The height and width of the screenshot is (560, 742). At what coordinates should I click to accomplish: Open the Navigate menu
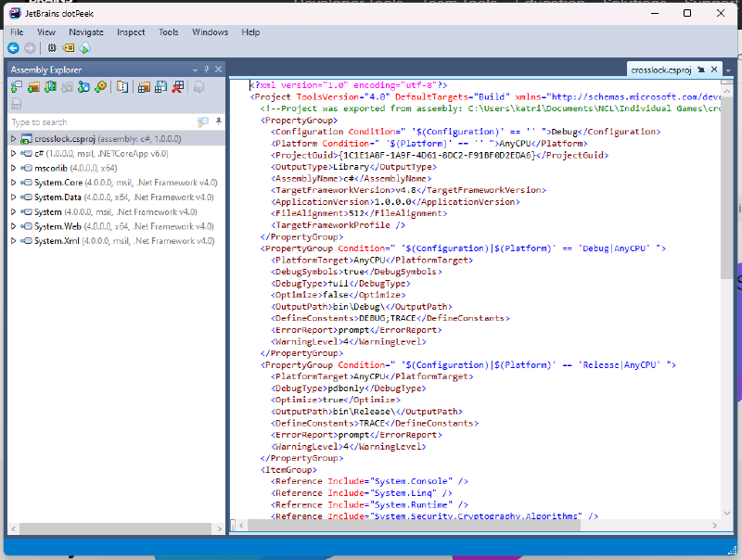86,32
